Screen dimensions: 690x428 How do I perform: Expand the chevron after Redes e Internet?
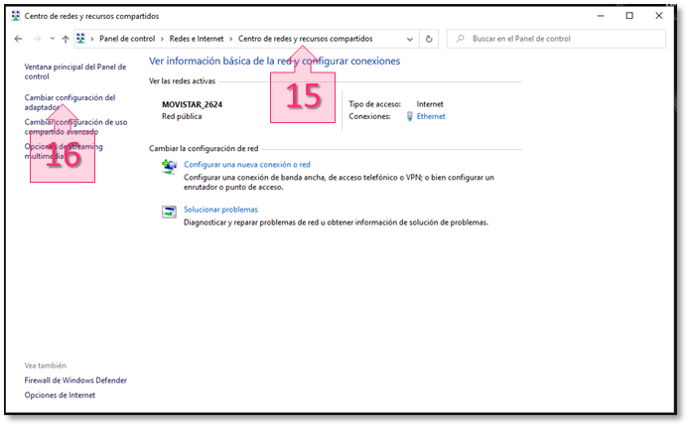231,39
